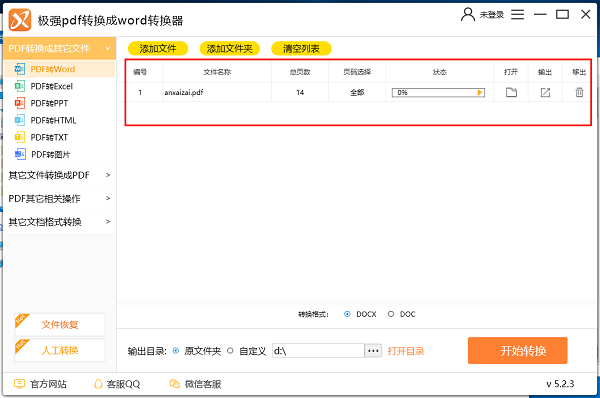600x398 pixels.
Task: Click the version label v 5.2.3
Action: click(560, 384)
